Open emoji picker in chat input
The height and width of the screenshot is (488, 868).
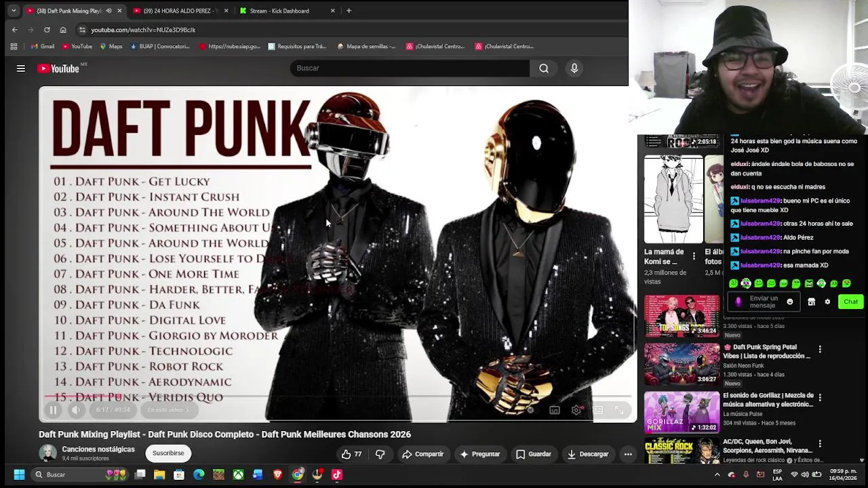pos(789,302)
